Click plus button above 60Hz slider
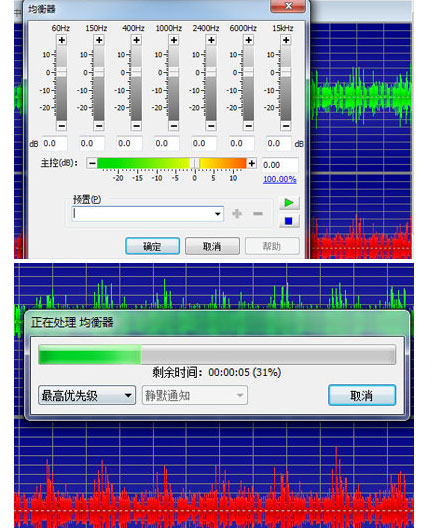This screenshot has height=528, width=433. point(62,40)
